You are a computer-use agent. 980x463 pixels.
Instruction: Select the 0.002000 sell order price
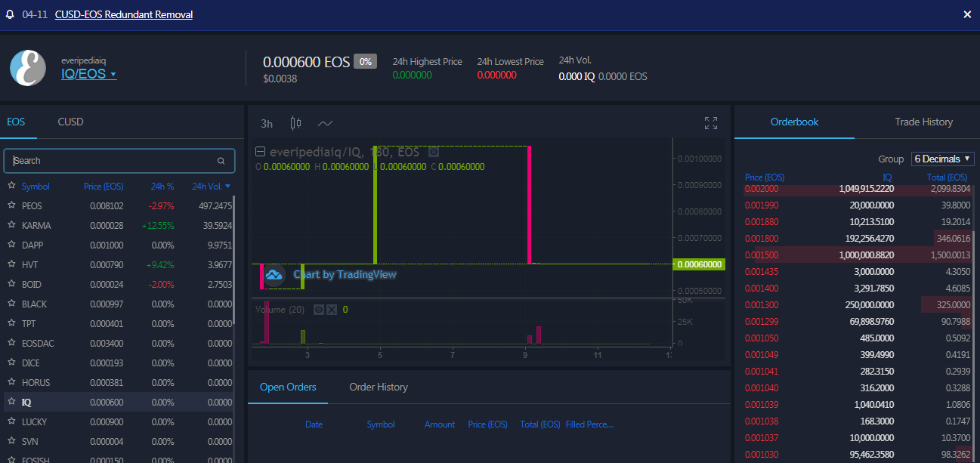(760, 189)
